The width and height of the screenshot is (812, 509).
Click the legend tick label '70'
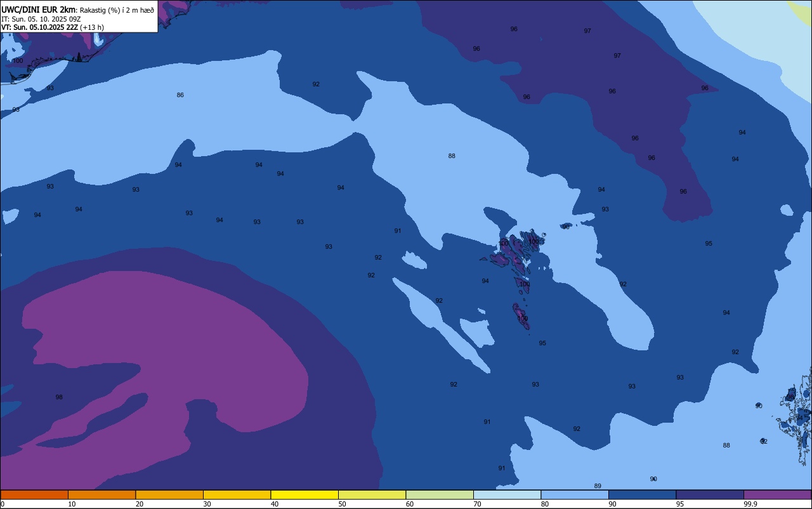[x=477, y=504]
